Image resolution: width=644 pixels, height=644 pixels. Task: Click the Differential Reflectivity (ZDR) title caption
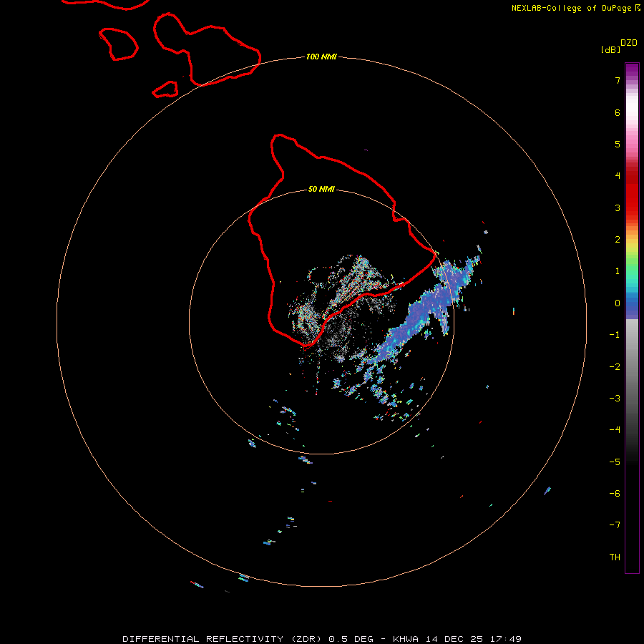(x=322, y=639)
